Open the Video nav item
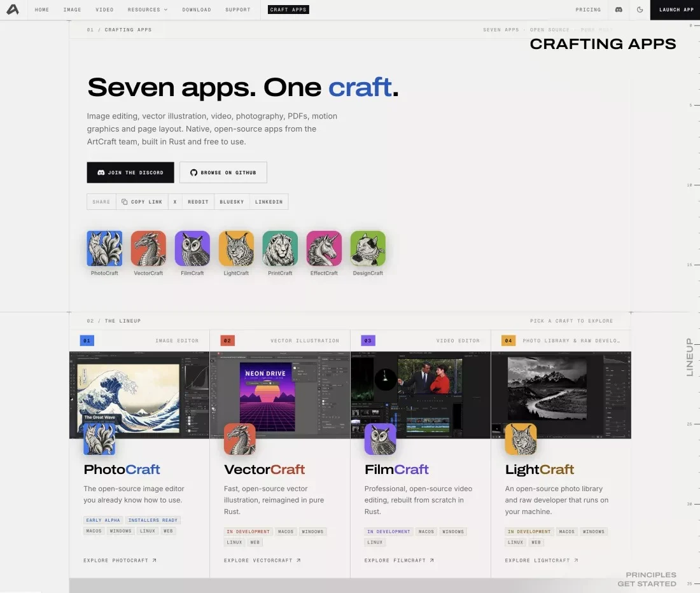This screenshot has height=593, width=700. pyautogui.click(x=104, y=10)
